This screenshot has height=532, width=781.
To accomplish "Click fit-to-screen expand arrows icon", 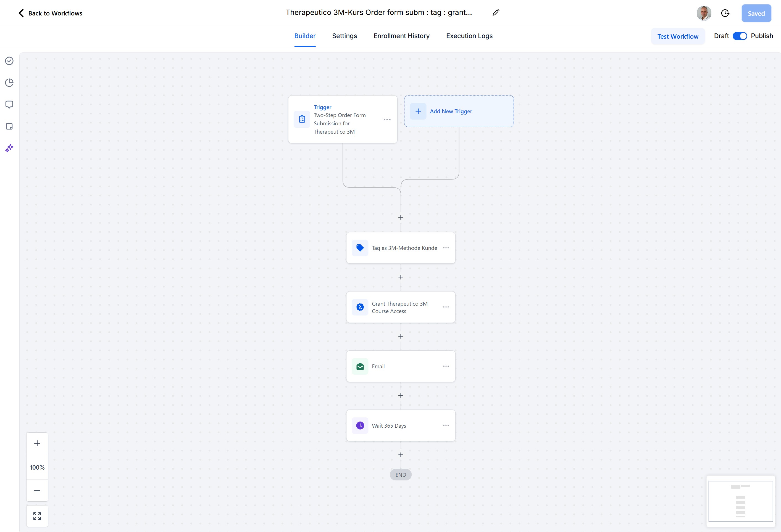I will coord(37,516).
